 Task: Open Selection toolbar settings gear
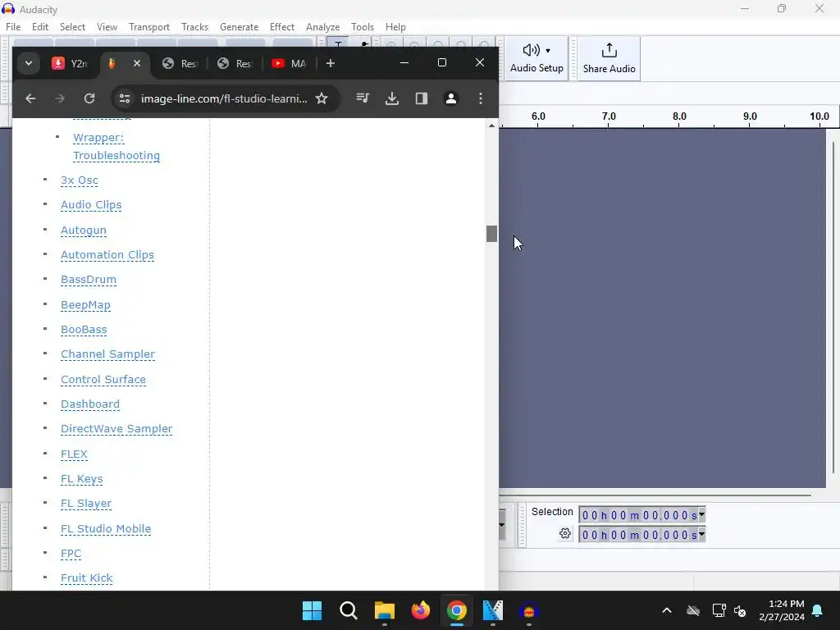564,533
